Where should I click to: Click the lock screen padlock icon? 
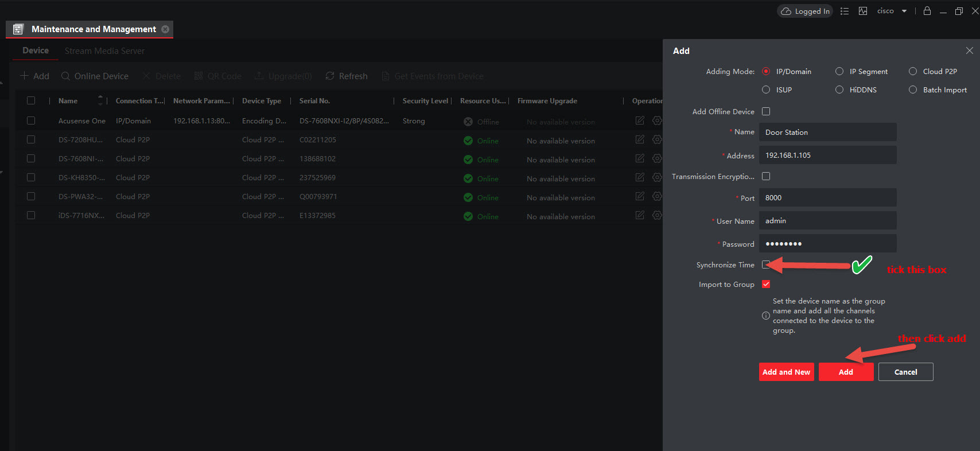tap(927, 11)
